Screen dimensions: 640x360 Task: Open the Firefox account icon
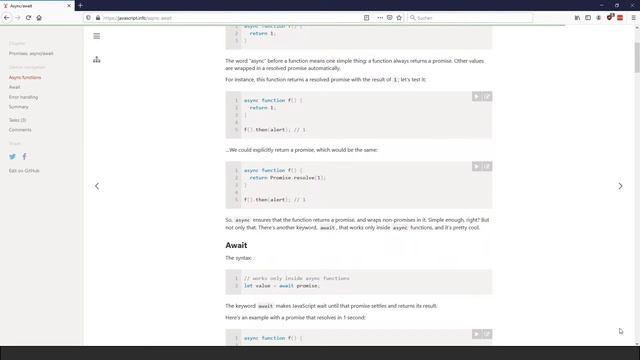(598, 18)
